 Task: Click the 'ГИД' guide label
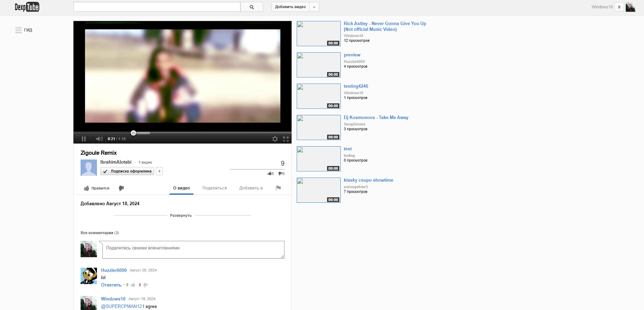(x=28, y=30)
